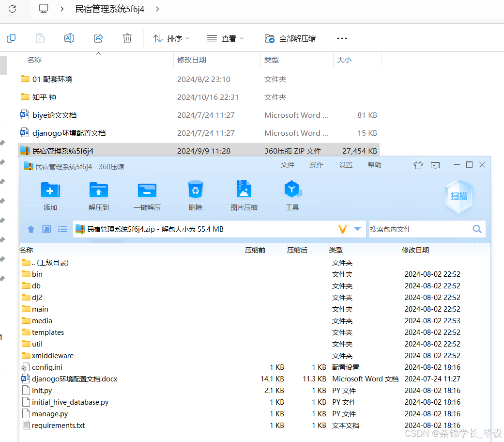504x442 pixels.
Task: Click the 扫描 (Scan) icon
Action: [x=458, y=196]
